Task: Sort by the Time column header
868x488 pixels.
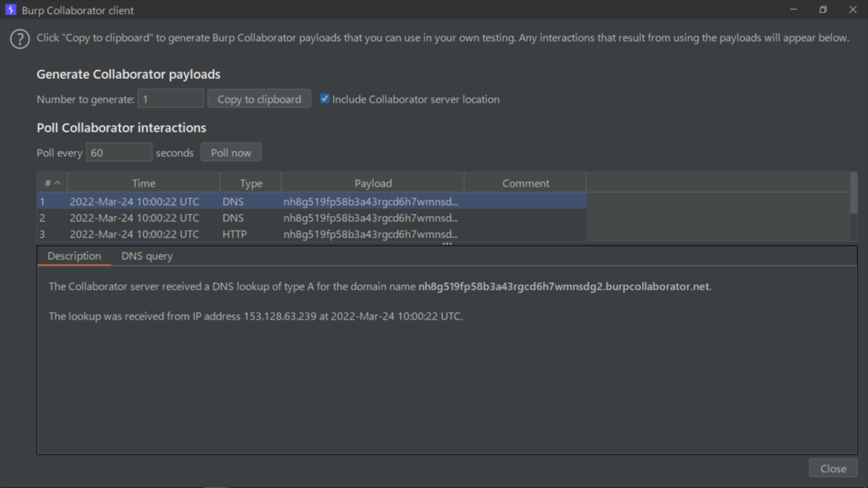Action: 143,183
